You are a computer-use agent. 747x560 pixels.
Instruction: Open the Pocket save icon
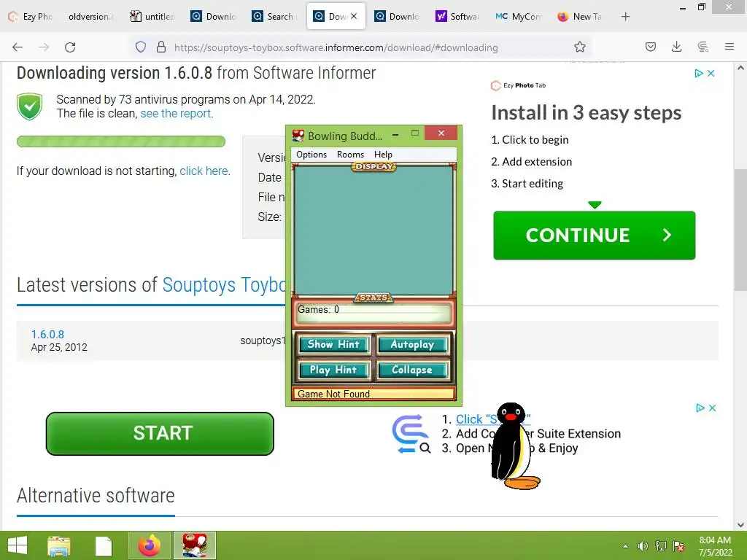click(651, 47)
